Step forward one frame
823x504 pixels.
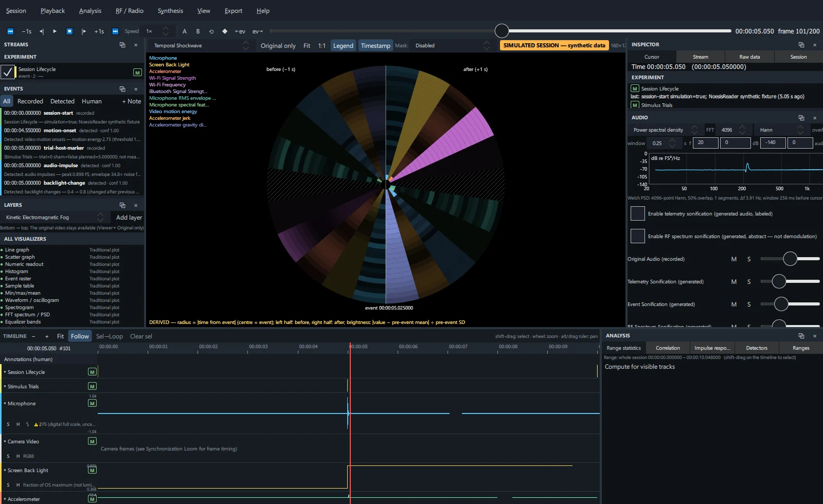point(84,31)
